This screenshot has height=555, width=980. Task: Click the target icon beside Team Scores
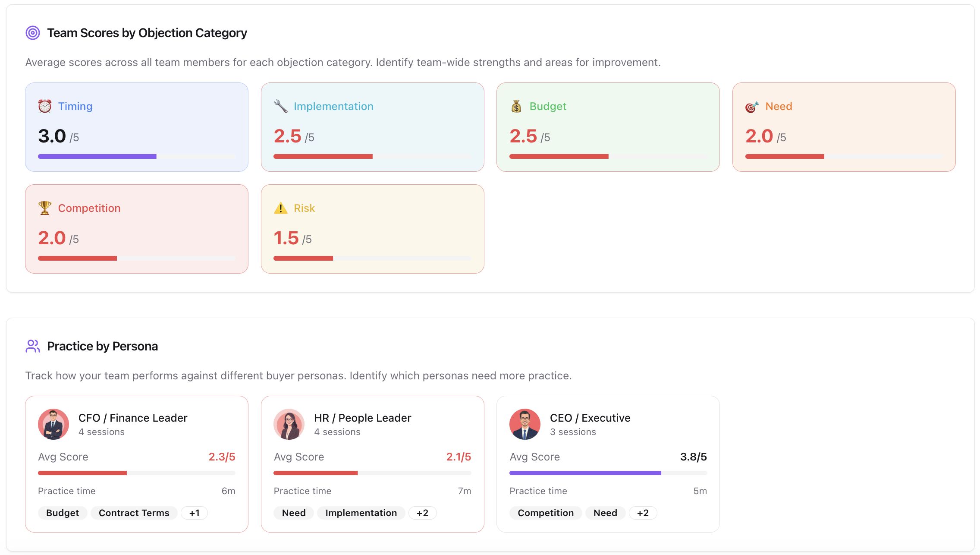(x=33, y=33)
